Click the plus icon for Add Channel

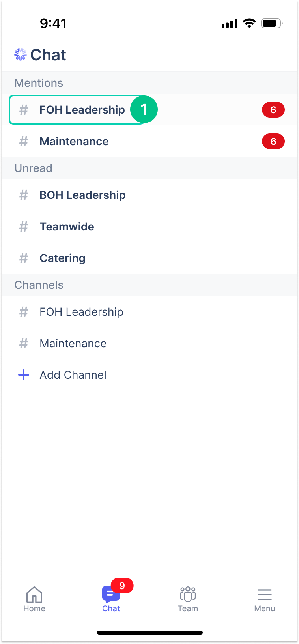24,375
